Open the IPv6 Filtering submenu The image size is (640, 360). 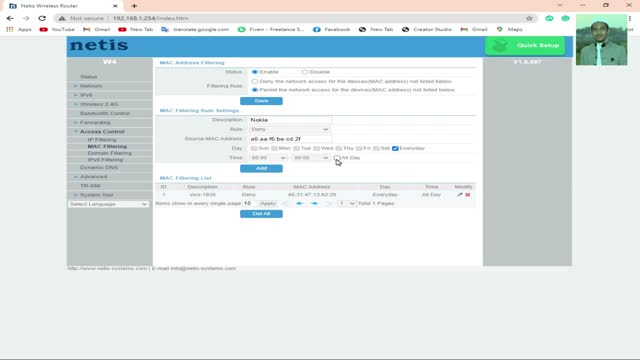105,160
